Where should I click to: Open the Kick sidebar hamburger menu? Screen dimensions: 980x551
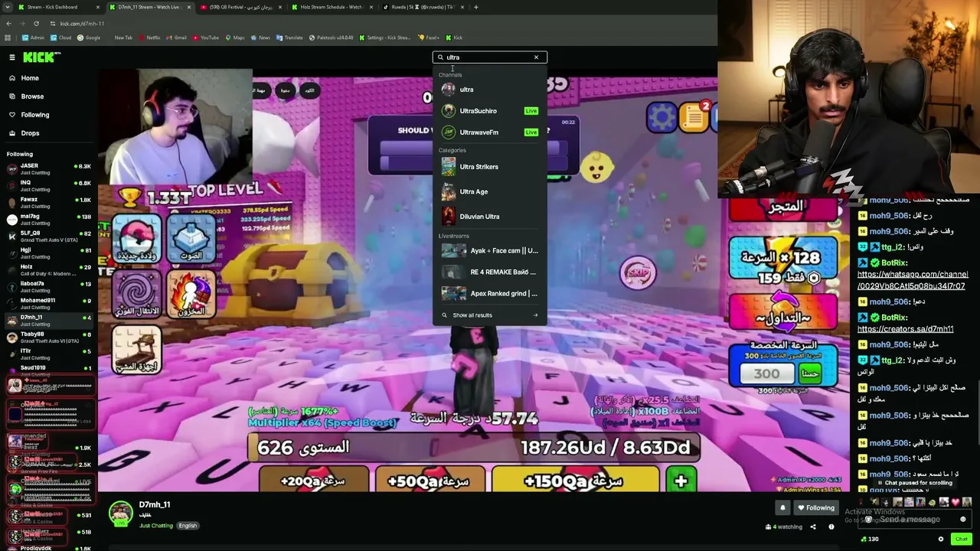click(12, 57)
